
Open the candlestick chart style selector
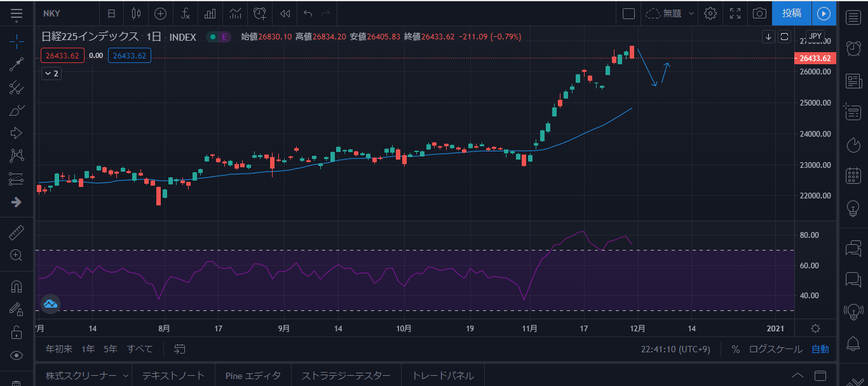(x=135, y=13)
